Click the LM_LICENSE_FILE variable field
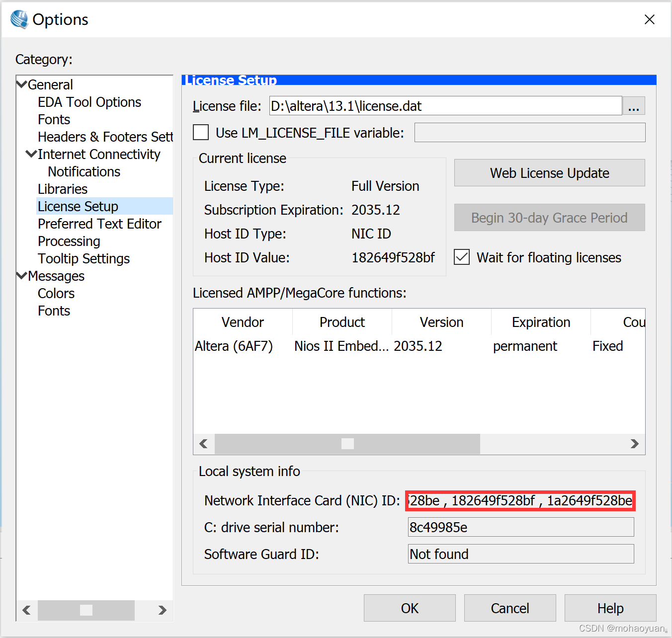 530,133
